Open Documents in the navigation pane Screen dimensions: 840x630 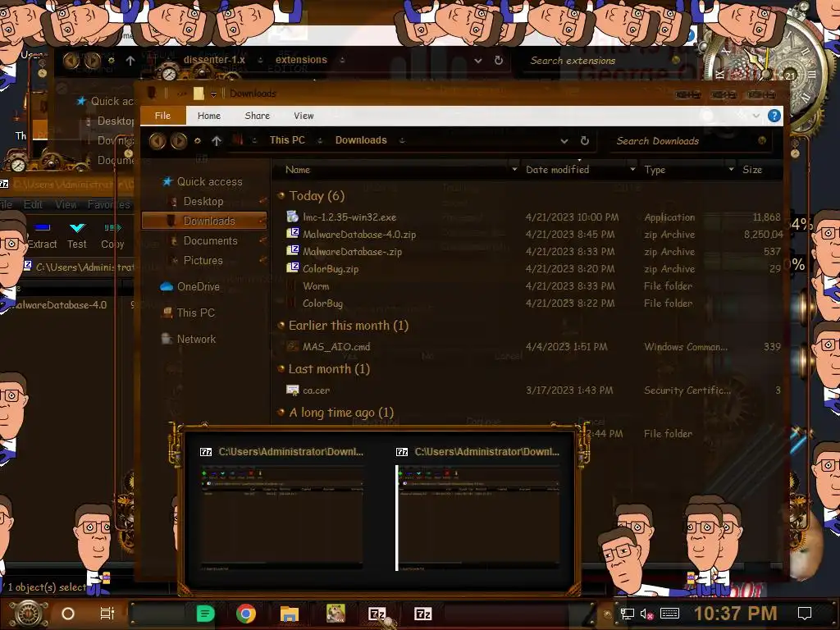(210, 240)
